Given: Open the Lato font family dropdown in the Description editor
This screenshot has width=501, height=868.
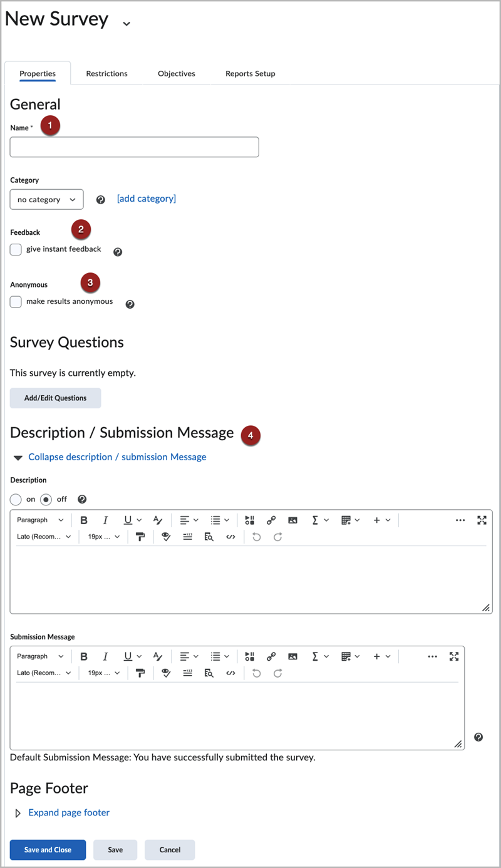Looking at the screenshot, I should (44, 537).
